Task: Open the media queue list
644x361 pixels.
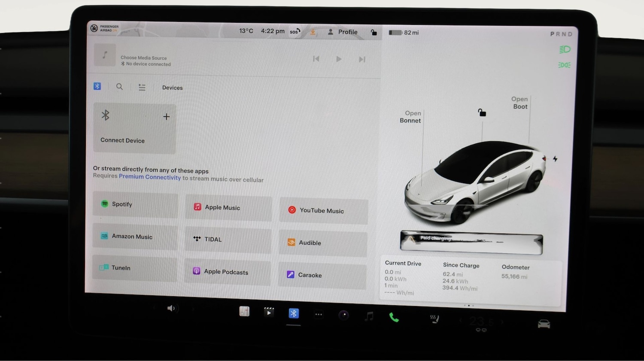Action: pyautogui.click(x=142, y=87)
